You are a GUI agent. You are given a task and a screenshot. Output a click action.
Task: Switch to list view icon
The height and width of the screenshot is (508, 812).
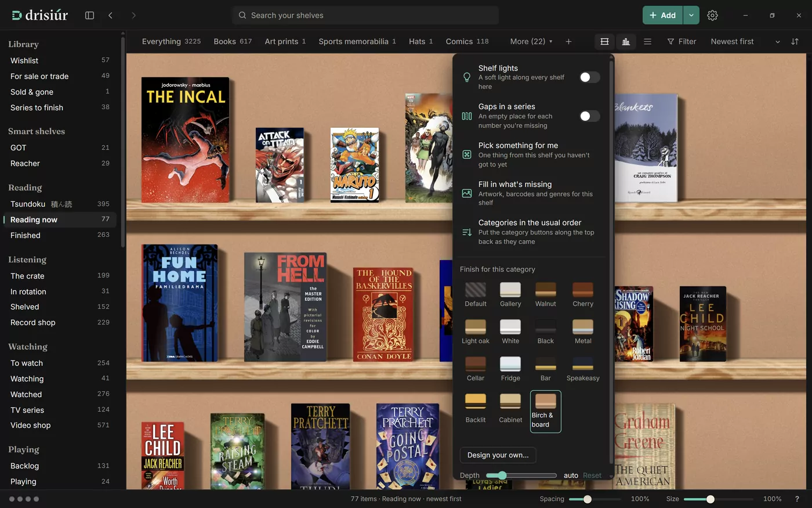tap(647, 41)
